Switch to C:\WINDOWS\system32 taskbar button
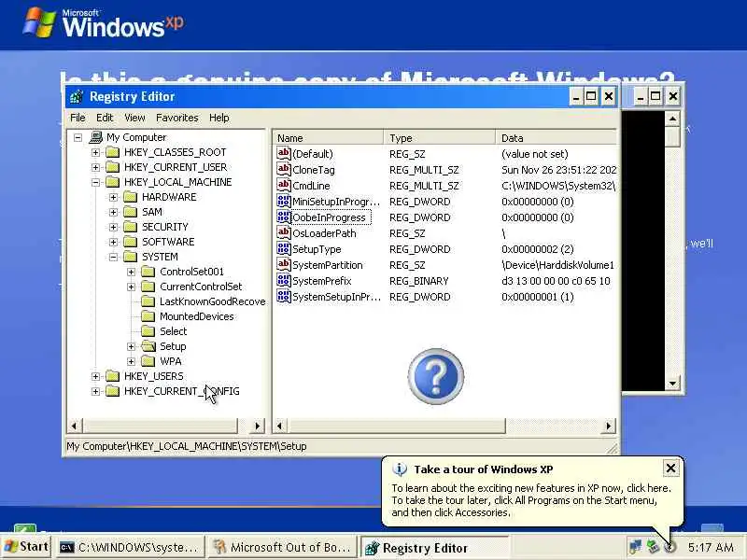 [130, 548]
